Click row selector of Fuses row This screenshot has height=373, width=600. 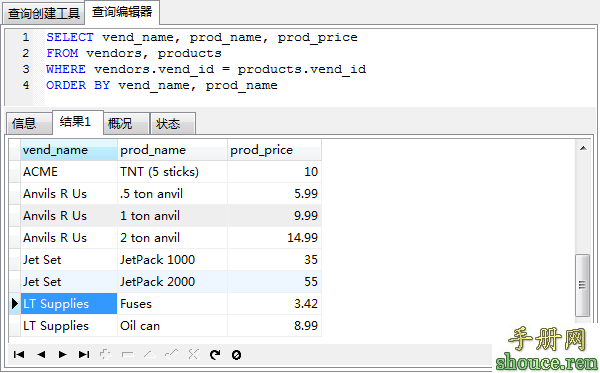click(x=15, y=304)
